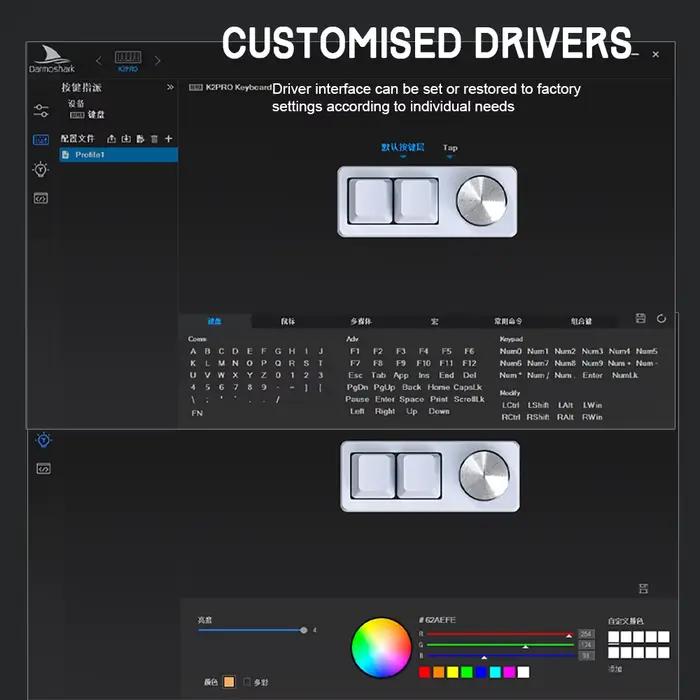Go to the next device with the right arrow
This screenshot has width=700, height=700.
pos(157,61)
